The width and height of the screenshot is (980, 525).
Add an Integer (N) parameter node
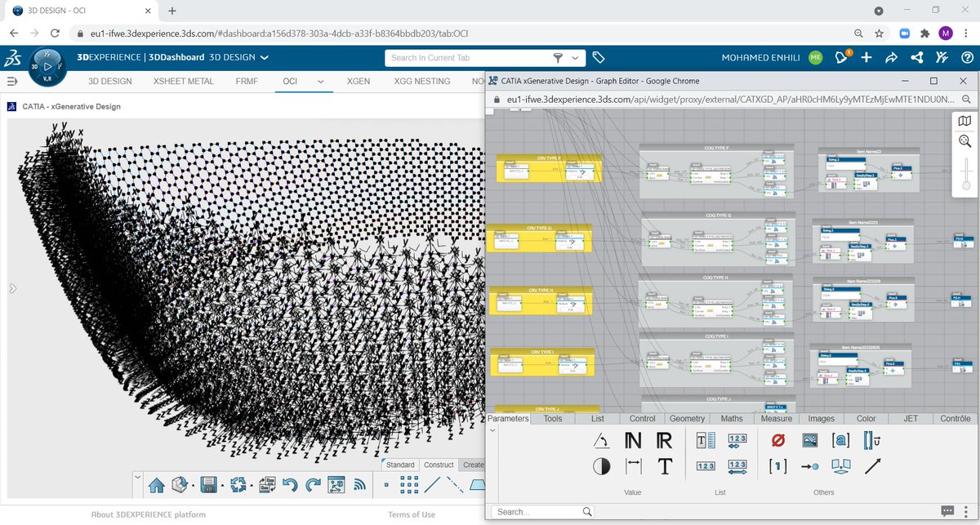pyautogui.click(x=633, y=441)
